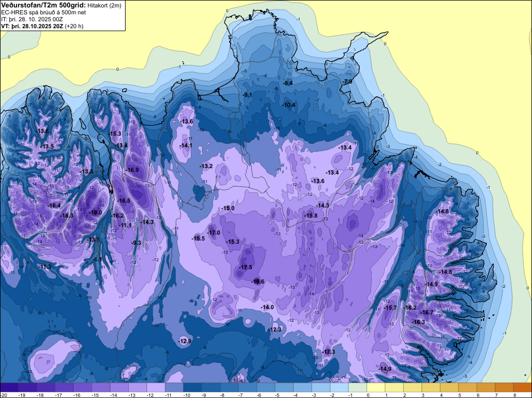The height and width of the screenshot is (398, 532).
Task: Click the legend swatch between -14 and -13
Action: (119, 387)
